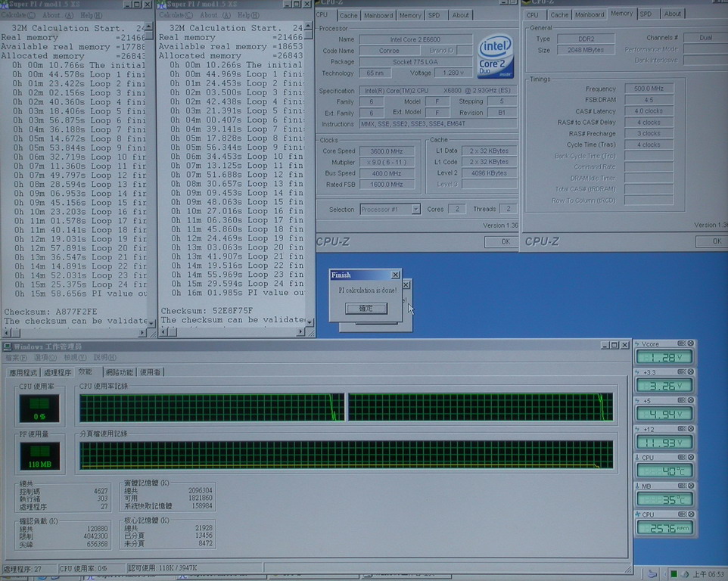Image resolution: width=728 pixels, height=581 pixels.
Task: Click OK in the CPU-Z processor window
Action: 502,241
